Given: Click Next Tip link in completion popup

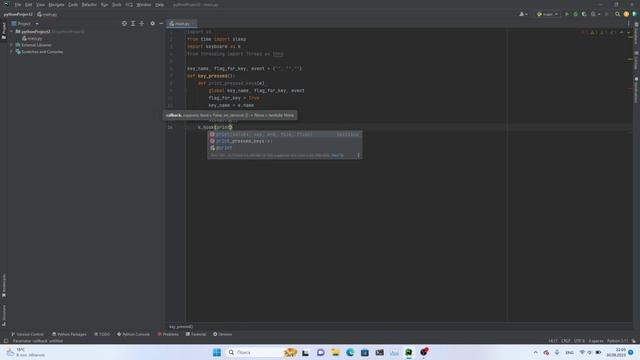Looking at the screenshot, I should pos(338,156).
